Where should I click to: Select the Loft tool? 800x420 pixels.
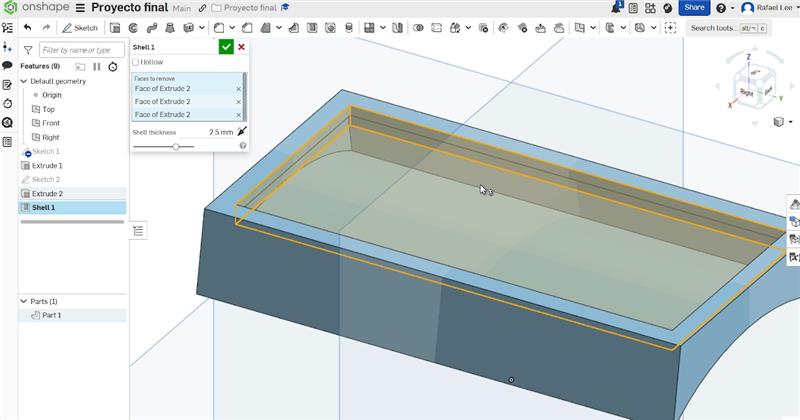(170, 28)
